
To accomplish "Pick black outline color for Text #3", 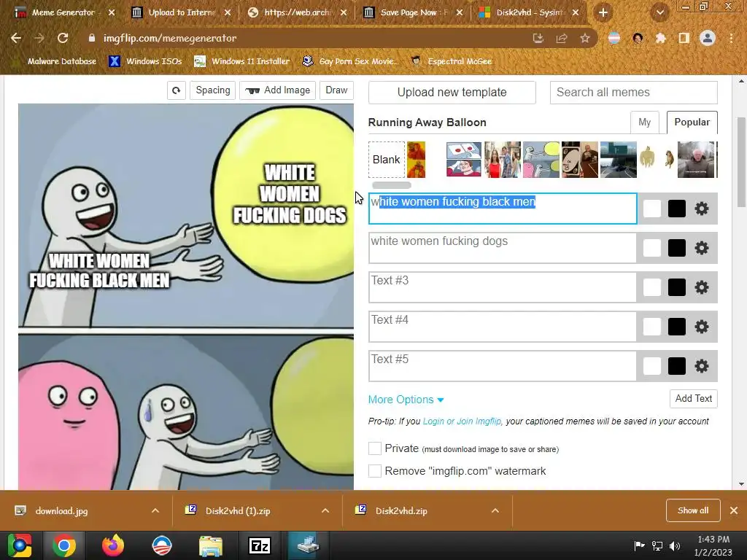I will [676, 287].
